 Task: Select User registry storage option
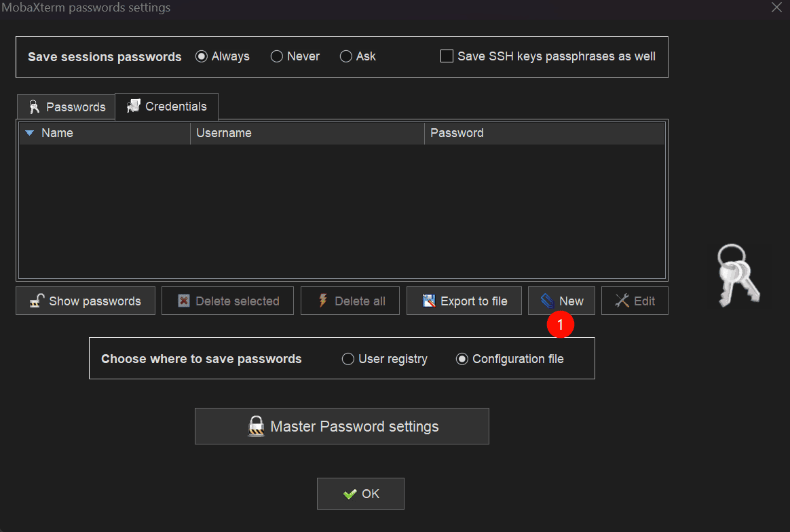click(x=348, y=359)
